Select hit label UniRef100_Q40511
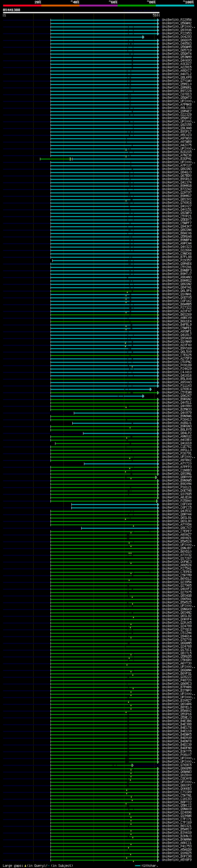The height and width of the screenshot is (868, 197). (x=177, y=402)
